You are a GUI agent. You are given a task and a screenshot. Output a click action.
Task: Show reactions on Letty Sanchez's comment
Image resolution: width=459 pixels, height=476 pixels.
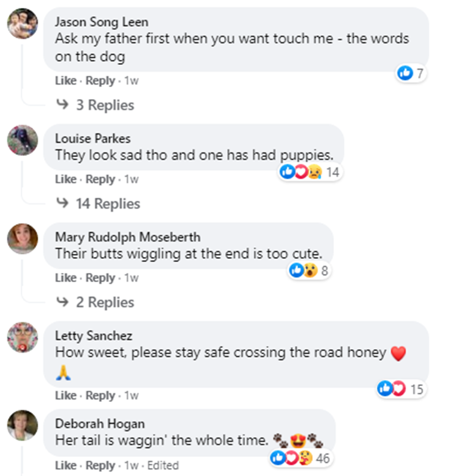click(x=401, y=389)
